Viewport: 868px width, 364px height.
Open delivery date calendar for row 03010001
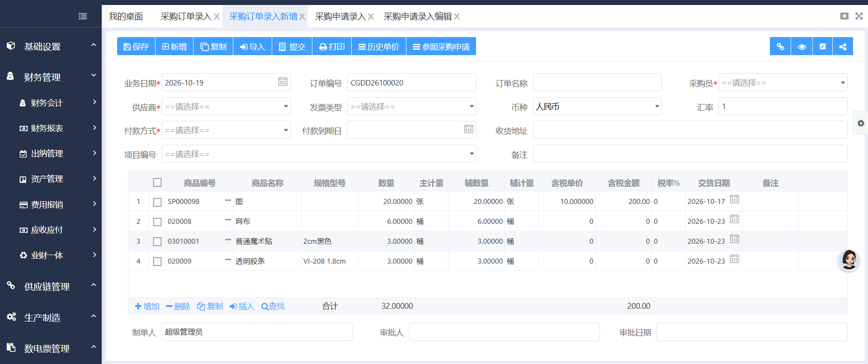(735, 239)
